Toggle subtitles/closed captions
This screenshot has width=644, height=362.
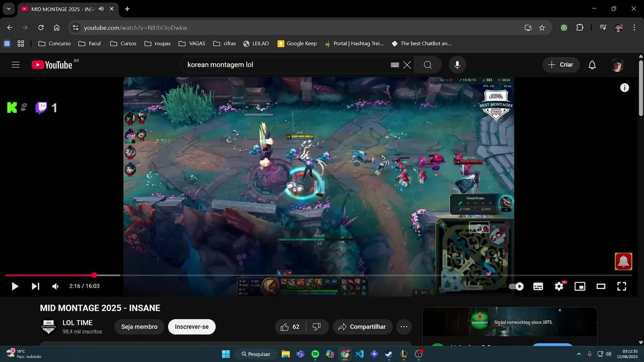click(x=538, y=286)
